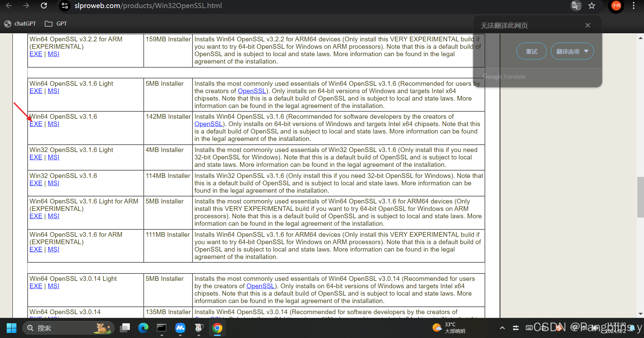Download MSI for Win64 v3.1.6 Light ARM
This screenshot has height=338, width=644.
(x=53, y=216)
